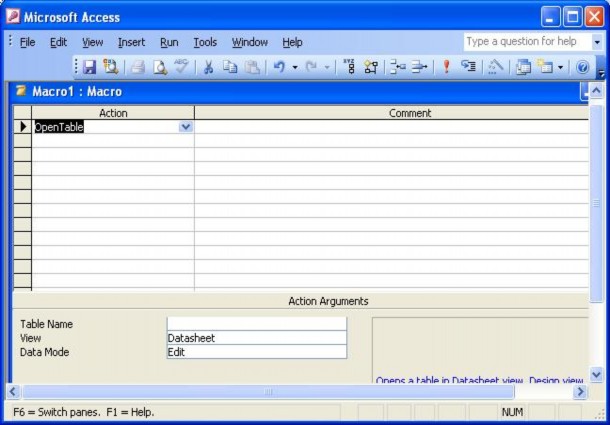This screenshot has height=425, width=610.
Task: Click the Paste clipboard icon
Action: pyautogui.click(x=252, y=67)
